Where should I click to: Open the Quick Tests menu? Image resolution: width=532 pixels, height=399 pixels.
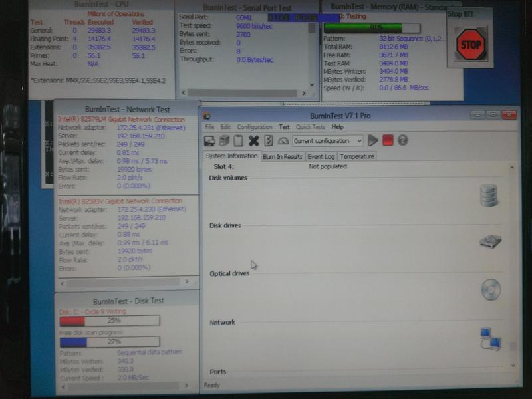click(x=310, y=127)
